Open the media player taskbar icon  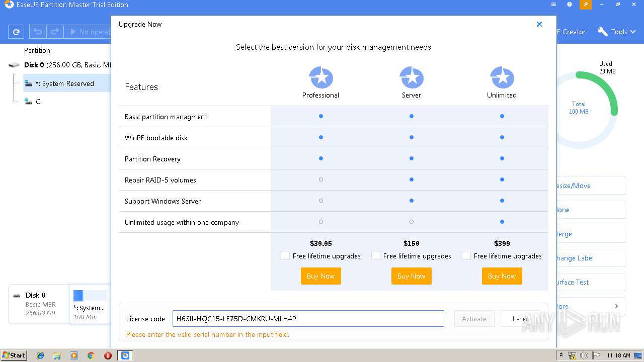74,355
